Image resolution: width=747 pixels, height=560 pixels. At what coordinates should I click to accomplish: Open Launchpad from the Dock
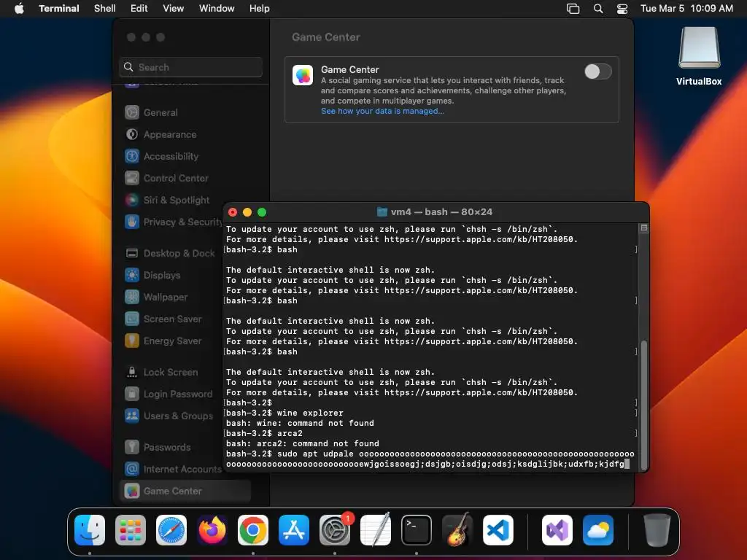(131, 530)
